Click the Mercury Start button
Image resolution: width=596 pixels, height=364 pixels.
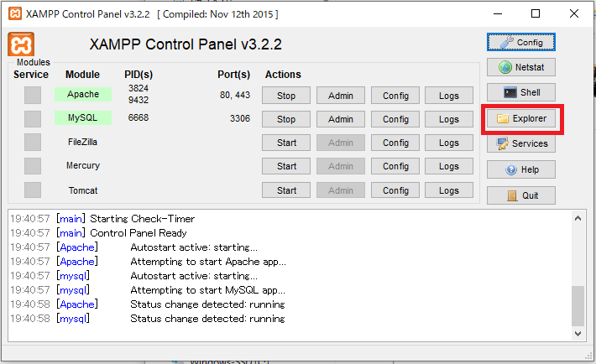pos(286,166)
